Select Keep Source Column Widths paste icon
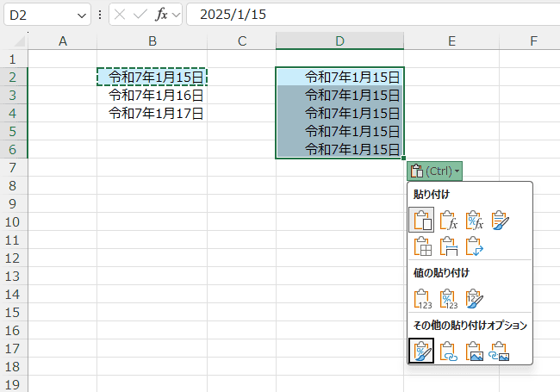Screen dimensions: 560x392 (448, 246)
